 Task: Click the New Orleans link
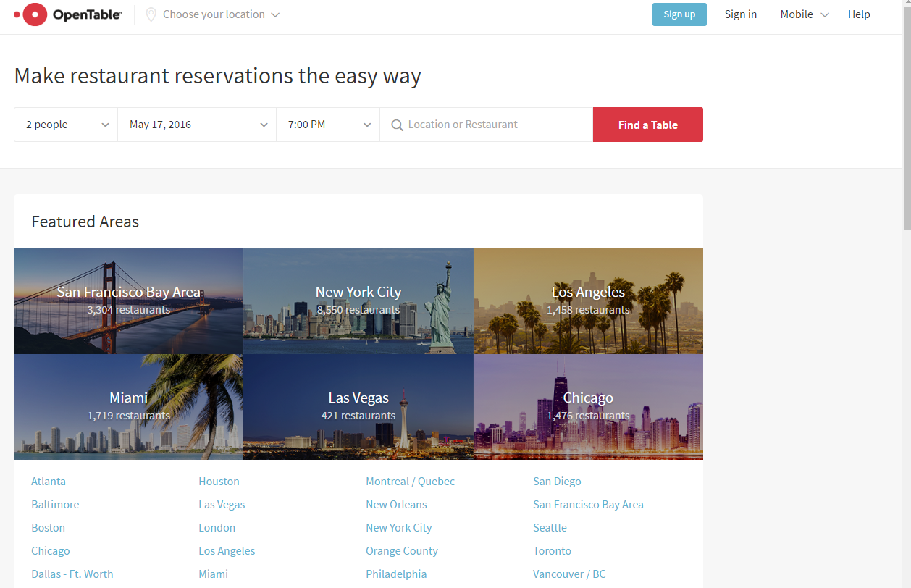click(x=396, y=504)
